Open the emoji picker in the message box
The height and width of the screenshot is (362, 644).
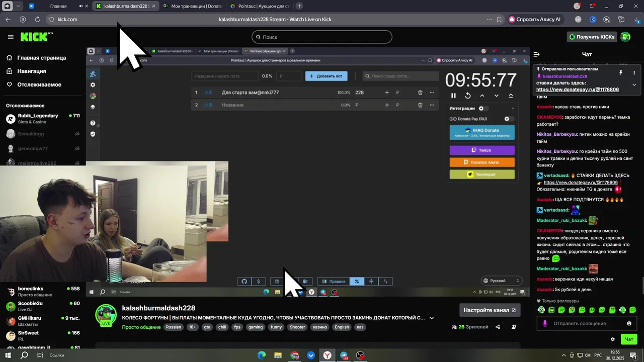click(629, 323)
